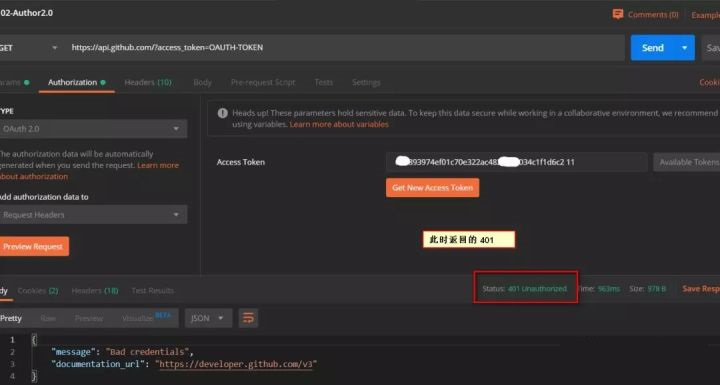Open the response Headers (18) tab
The width and height of the screenshot is (720, 385).
(95, 291)
